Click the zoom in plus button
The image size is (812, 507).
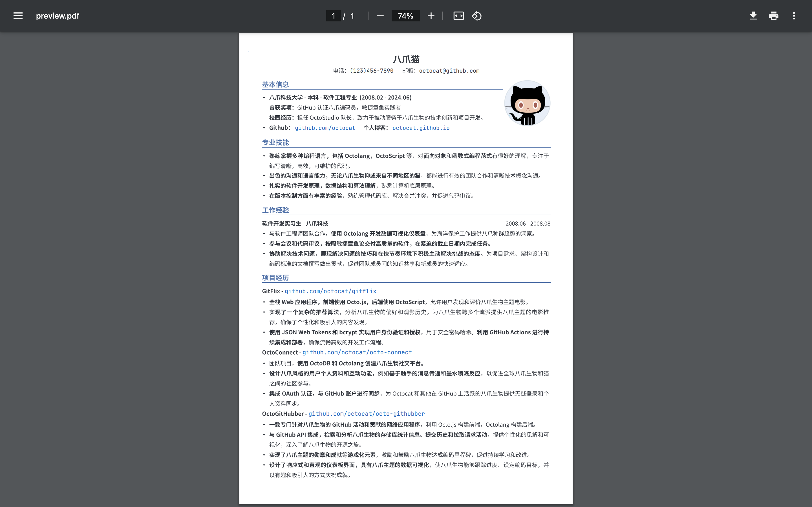tap(431, 16)
